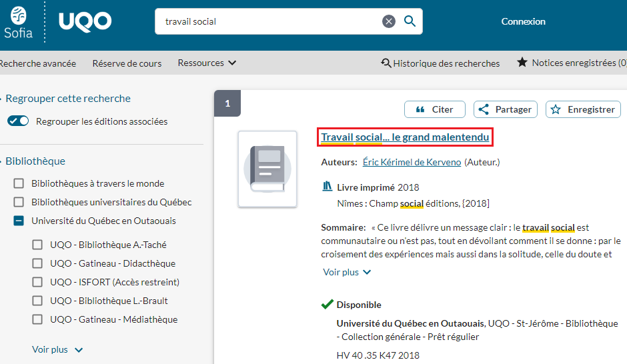Click the Partager button
Viewport: 627px width, 364px height.
(506, 109)
